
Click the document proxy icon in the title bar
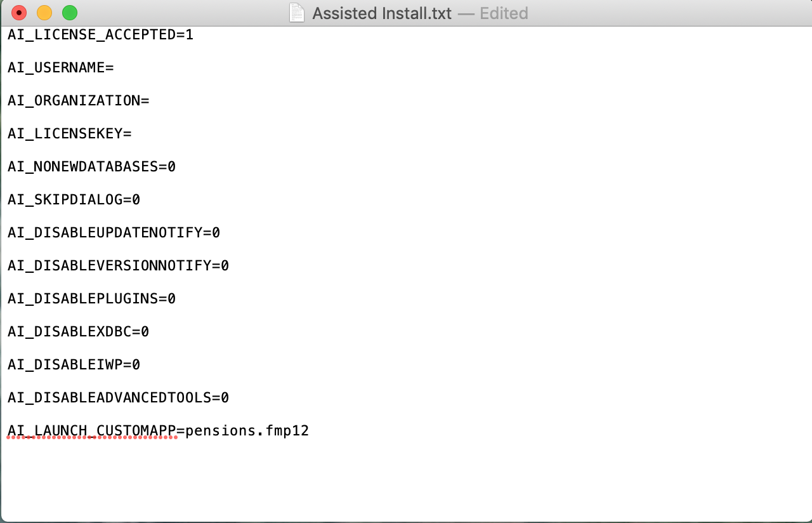click(x=296, y=13)
